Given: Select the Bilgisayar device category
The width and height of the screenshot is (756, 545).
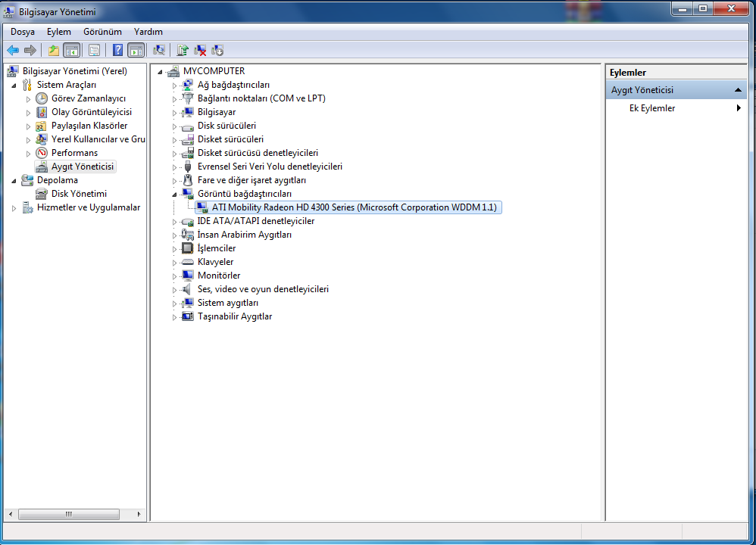Looking at the screenshot, I should (217, 112).
